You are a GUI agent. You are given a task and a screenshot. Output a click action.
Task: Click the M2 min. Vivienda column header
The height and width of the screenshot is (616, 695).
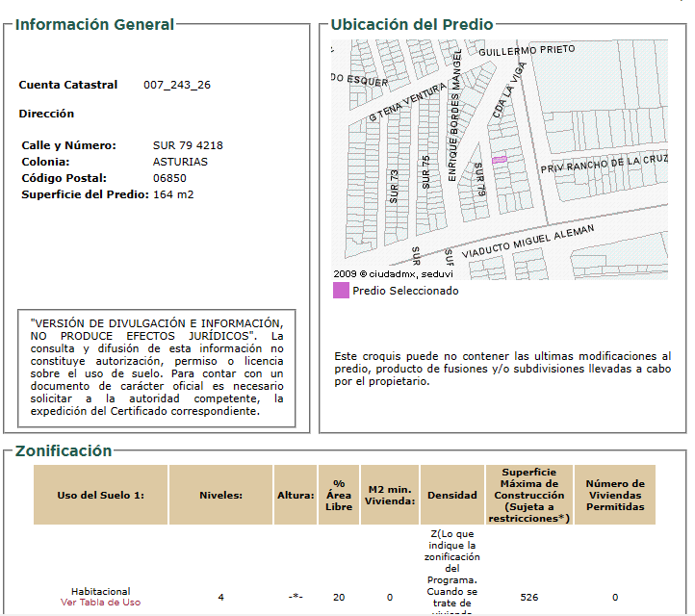click(390, 495)
